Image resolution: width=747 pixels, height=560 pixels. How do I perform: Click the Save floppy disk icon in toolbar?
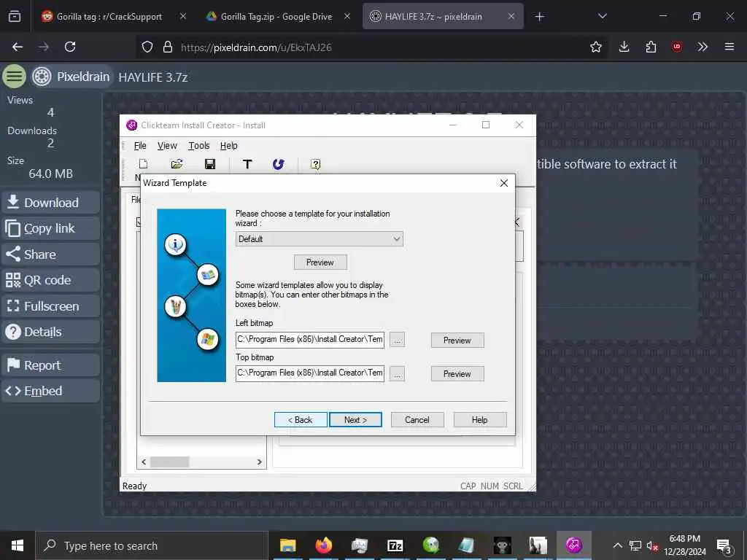coord(209,164)
